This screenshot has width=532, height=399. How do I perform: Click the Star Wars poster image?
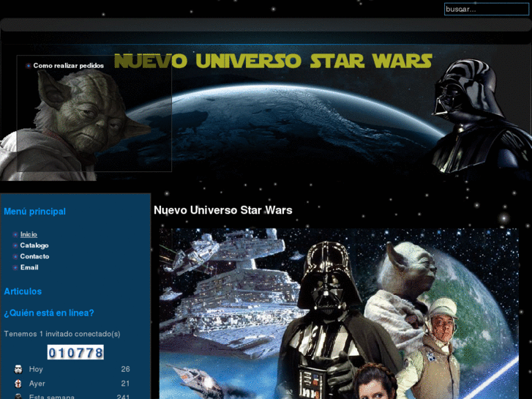pos(339,313)
